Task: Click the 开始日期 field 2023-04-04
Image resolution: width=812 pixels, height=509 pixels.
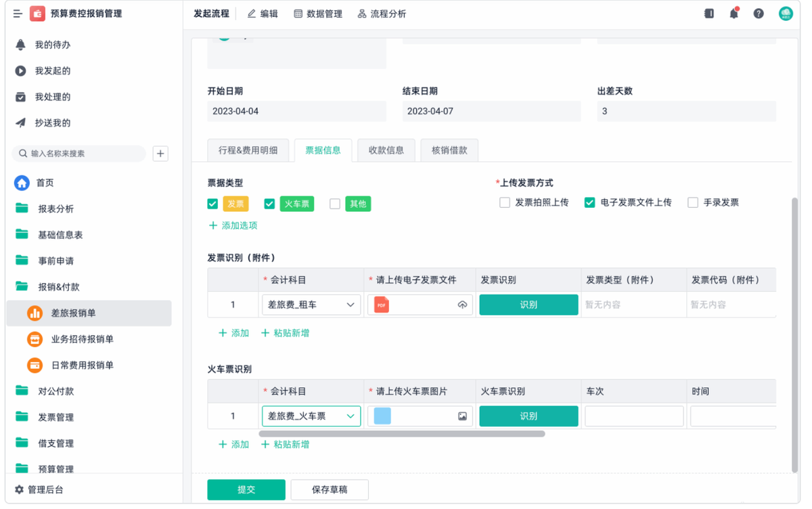Action: (x=296, y=111)
